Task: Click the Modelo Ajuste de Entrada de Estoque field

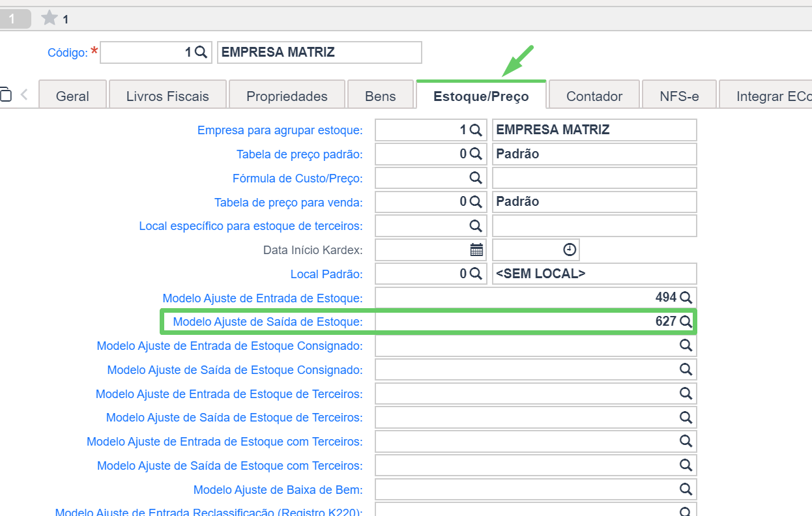Action: tap(536, 298)
